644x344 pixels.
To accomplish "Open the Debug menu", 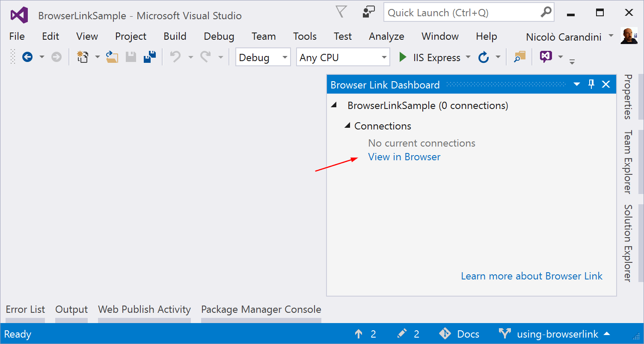I will click(x=219, y=36).
